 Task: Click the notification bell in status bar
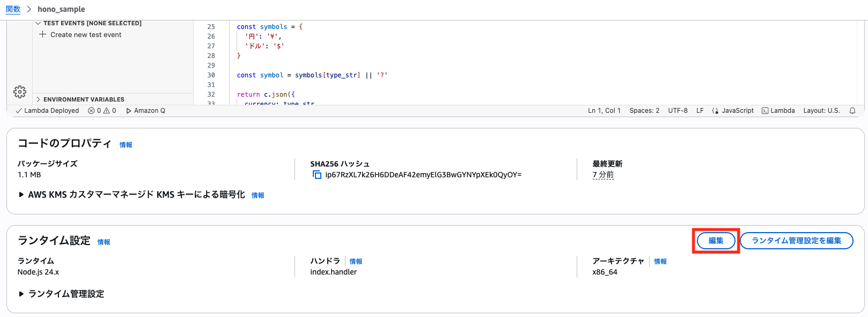click(852, 111)
